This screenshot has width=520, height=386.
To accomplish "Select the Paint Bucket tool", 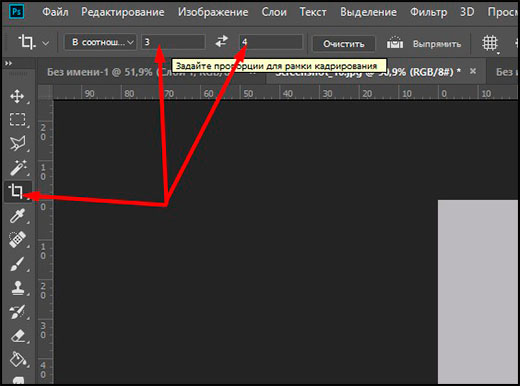I will (x=17, y=359).
